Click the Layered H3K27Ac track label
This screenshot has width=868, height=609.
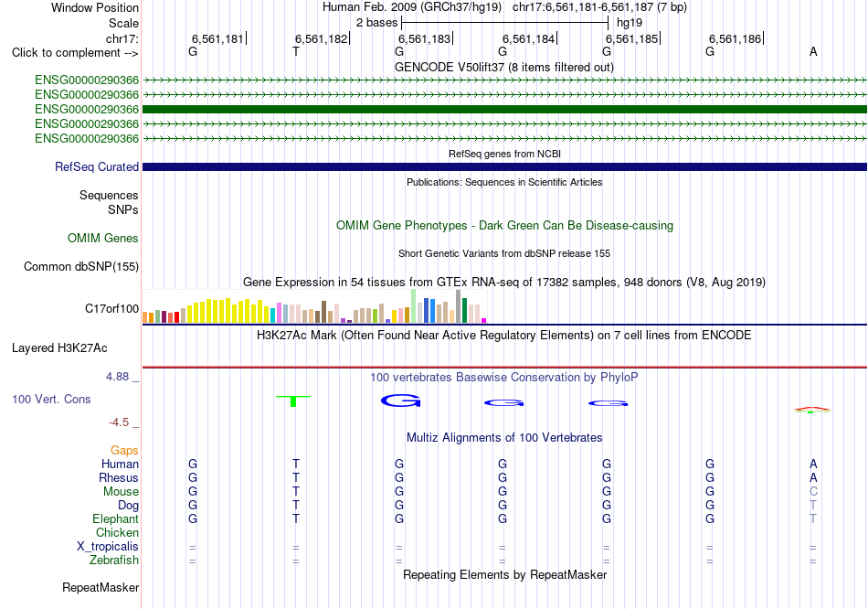point(59,348)
